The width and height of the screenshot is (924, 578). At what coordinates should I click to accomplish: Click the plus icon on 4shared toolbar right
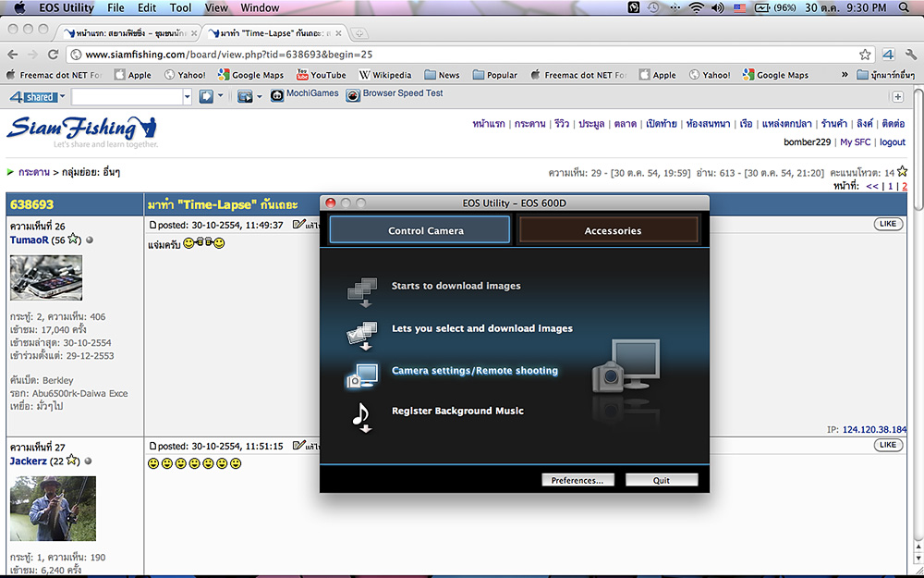point(897,97)
